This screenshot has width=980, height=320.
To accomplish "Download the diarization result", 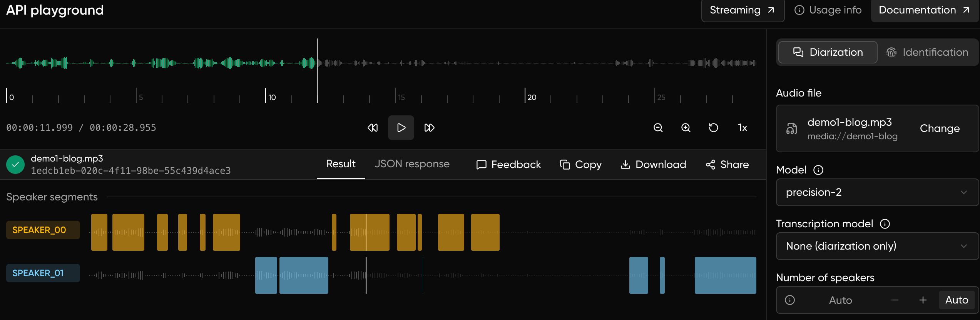I will [653, 165].
